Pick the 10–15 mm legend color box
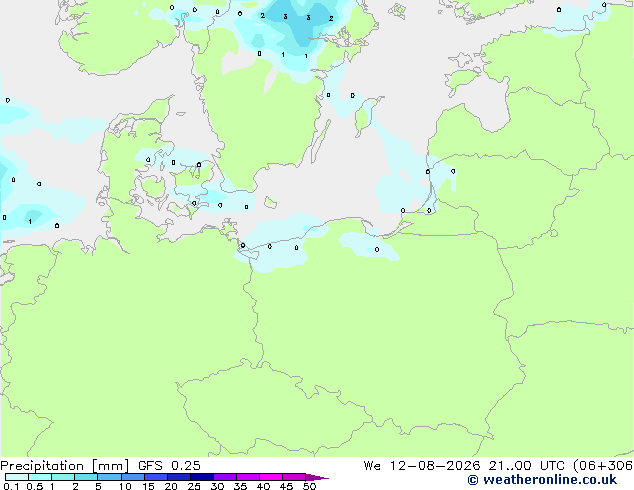This screenshot has width=634, height=490. tap(132, 477)
